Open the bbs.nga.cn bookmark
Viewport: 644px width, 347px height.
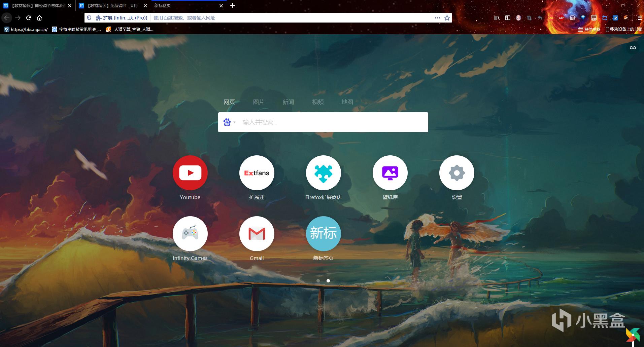point(26,29)
